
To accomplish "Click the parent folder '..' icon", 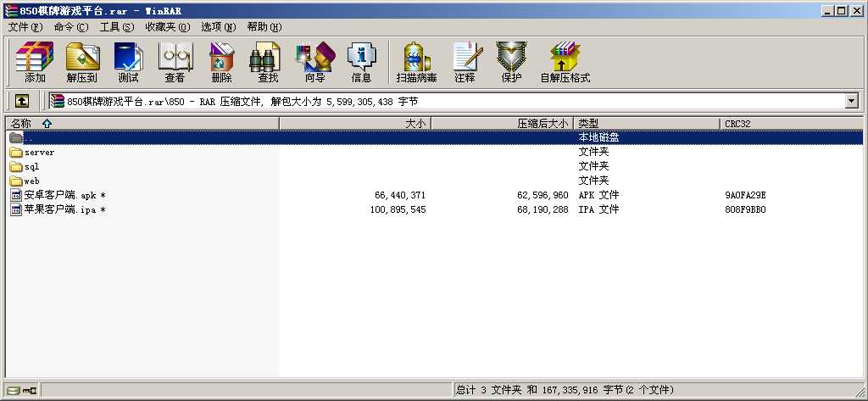I will coord(16,137).
